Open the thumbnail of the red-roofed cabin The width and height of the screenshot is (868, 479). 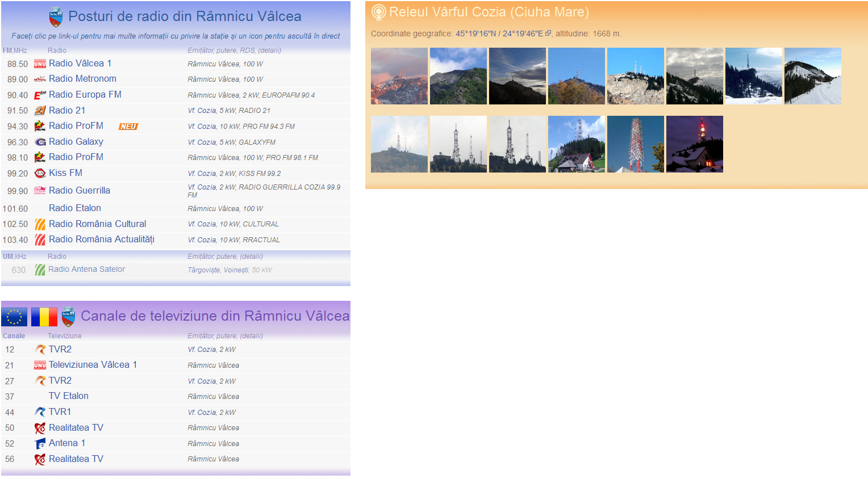tap(577, 144)
